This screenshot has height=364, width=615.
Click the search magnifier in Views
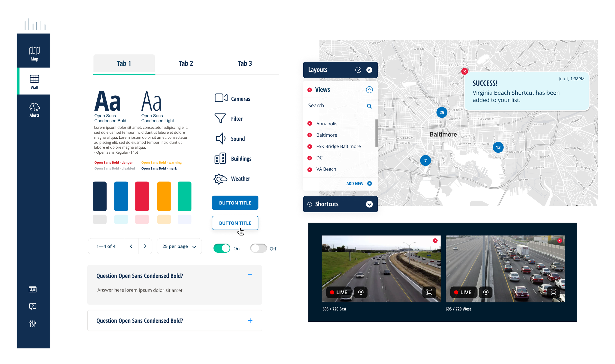tap(369, 106)
